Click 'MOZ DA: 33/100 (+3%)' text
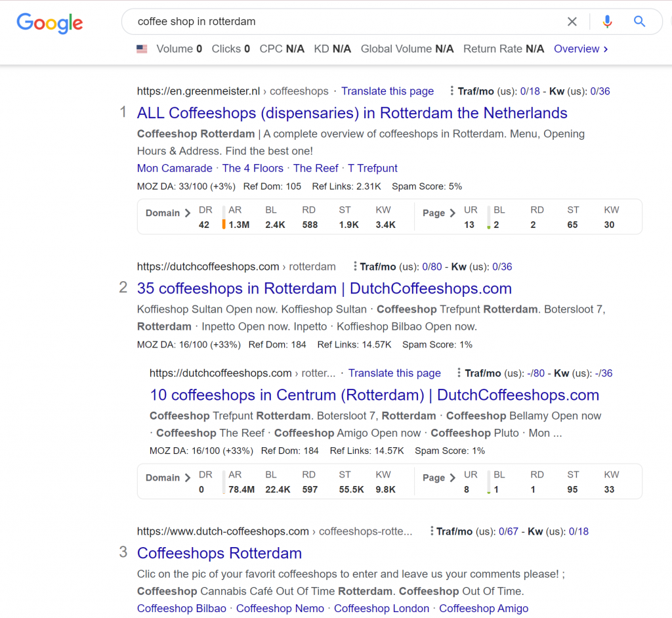 [186, 186]
